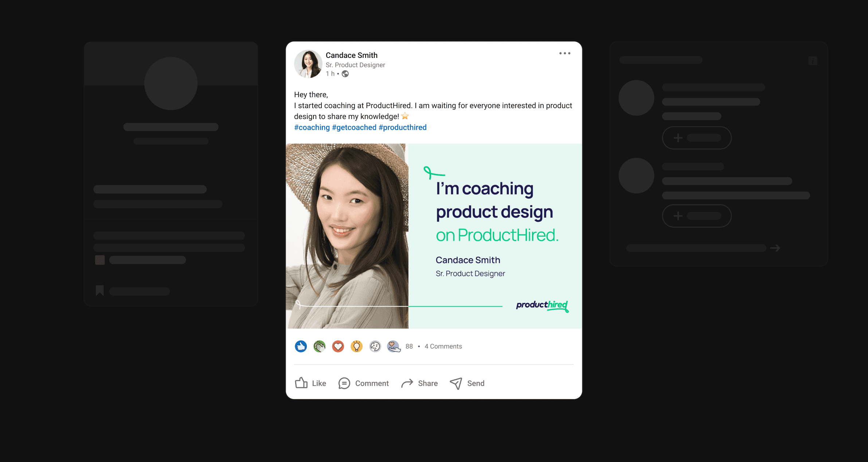Open the ProductHired coaching post image
The width and height of the screenshot is (868, 462).
pos(434,236)
